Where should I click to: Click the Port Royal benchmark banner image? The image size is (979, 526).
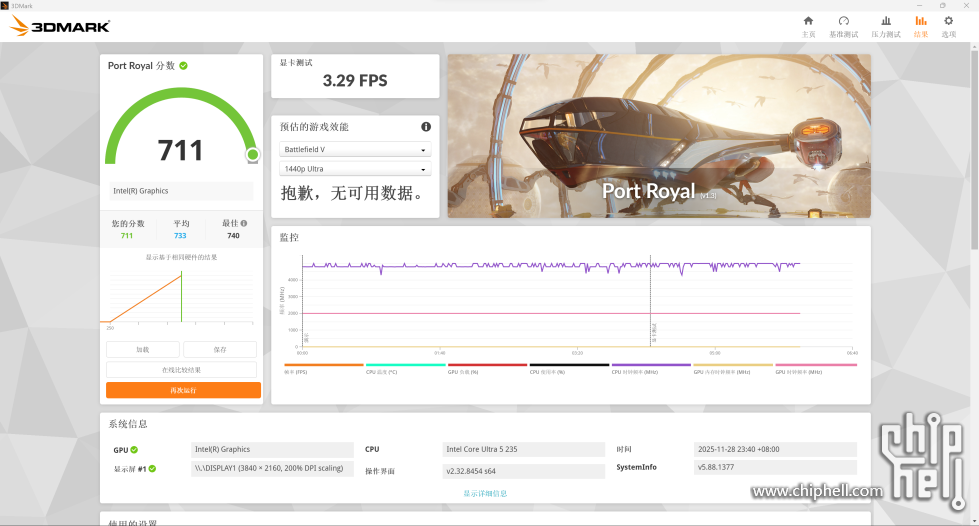pyautogui.click(x=658, y=135)
